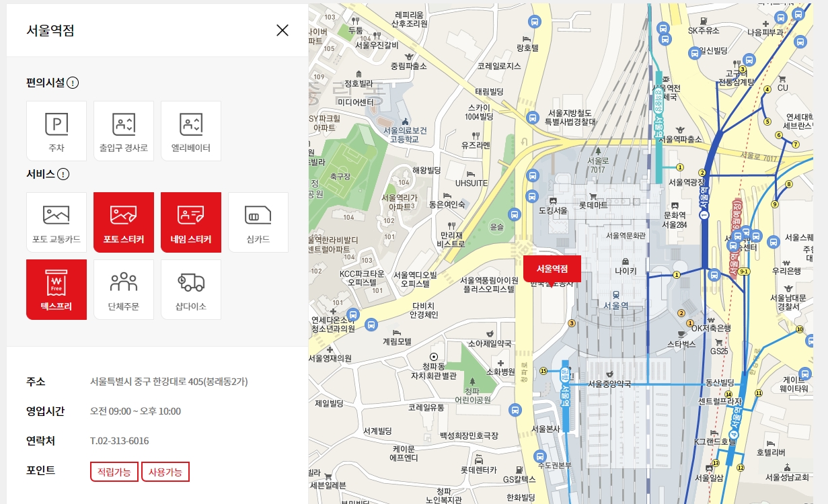Choose the 텍스프리 service tile

point(57,290)
